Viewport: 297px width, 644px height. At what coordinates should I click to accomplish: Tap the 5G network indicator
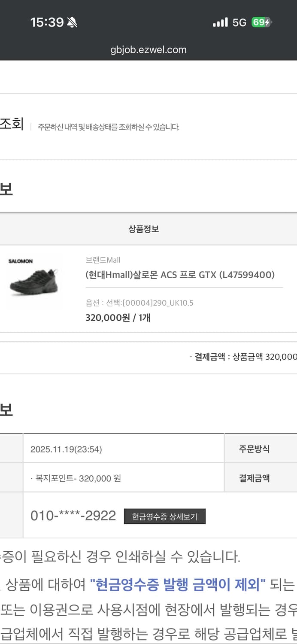[x=240, y=21]
